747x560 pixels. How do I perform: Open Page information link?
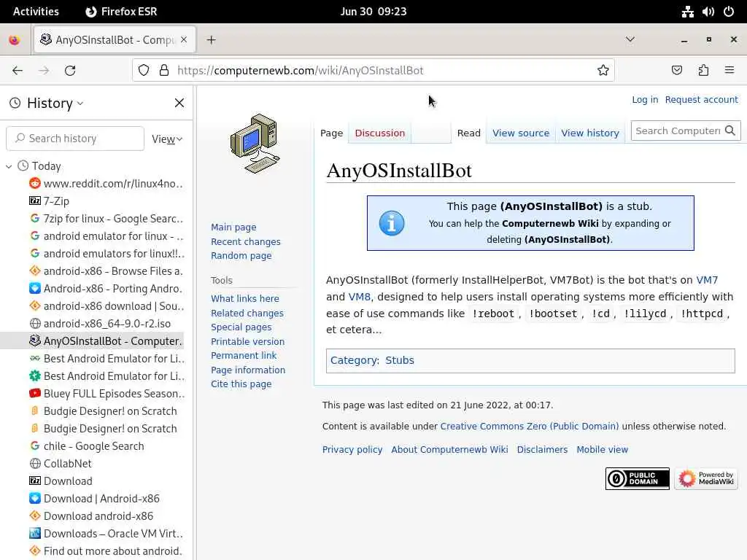[x=248, y=370]
